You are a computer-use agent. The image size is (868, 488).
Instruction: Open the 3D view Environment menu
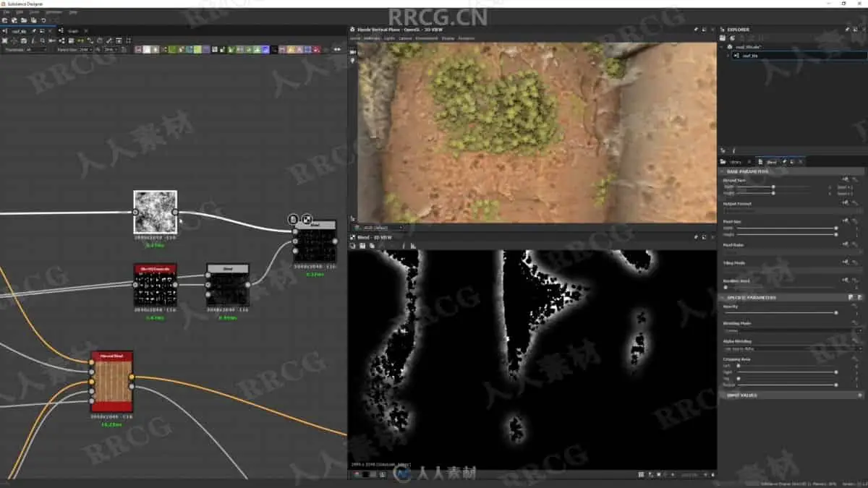(x=426, y=38)
